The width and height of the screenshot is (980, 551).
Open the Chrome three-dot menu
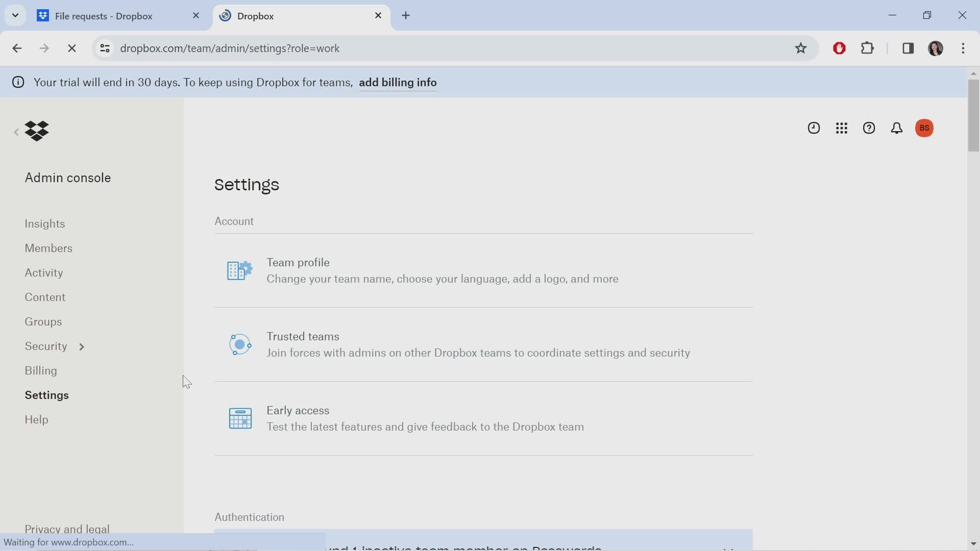pos(963,48)
